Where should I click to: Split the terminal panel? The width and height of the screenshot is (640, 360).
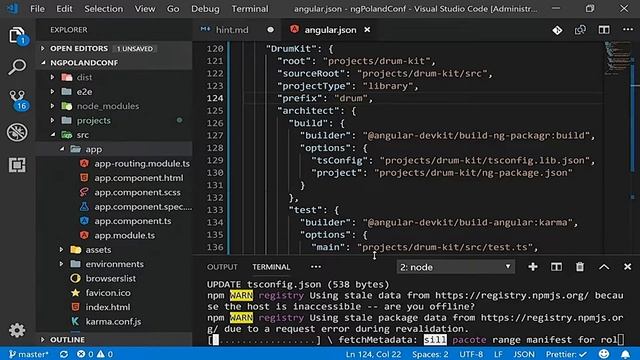point(556,267)
